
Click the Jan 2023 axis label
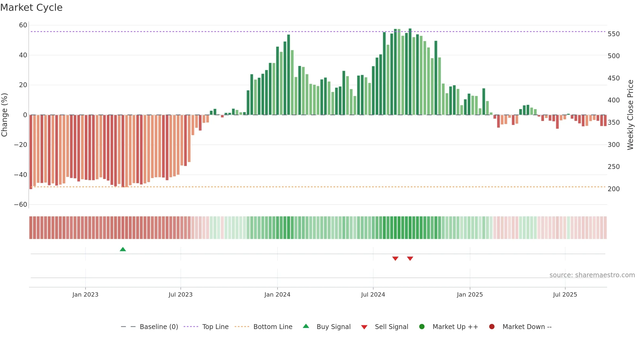[x=85, y=294]
